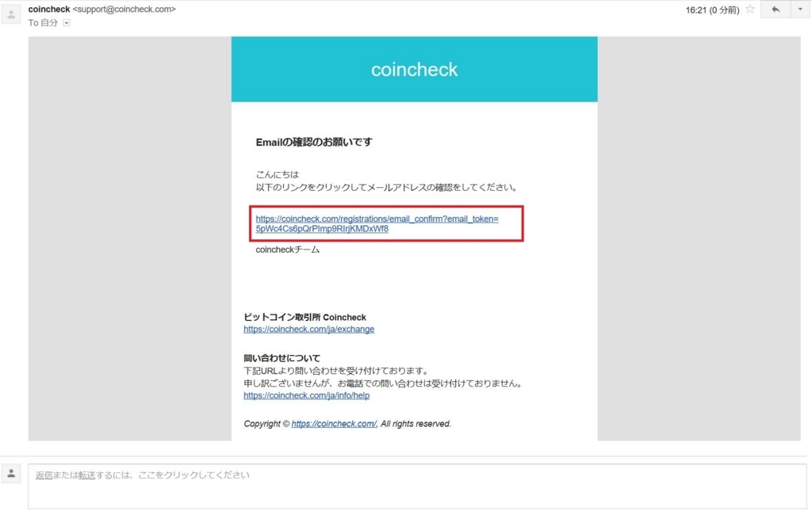
Task: Open the coincheck.com copyright link
Action: (334, 424)
